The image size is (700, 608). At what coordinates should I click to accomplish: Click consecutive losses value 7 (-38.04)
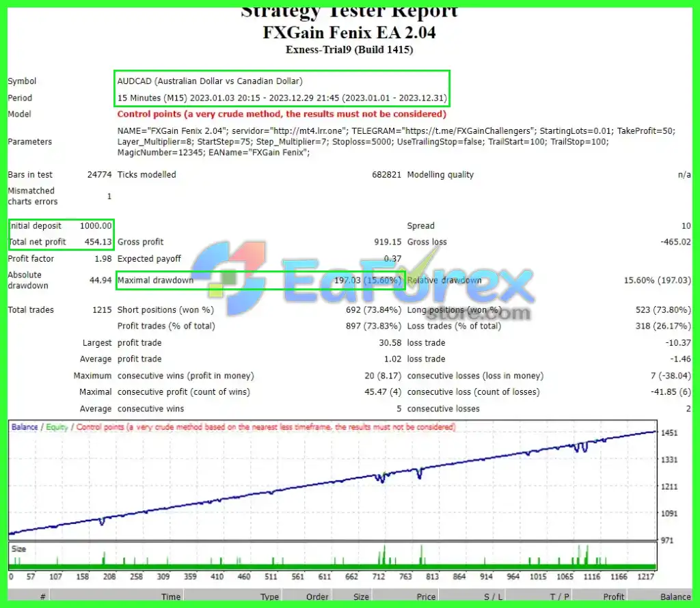(671, 376)
